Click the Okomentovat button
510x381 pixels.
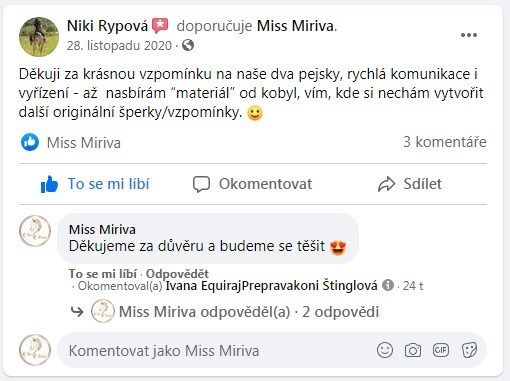coord(252,184)
